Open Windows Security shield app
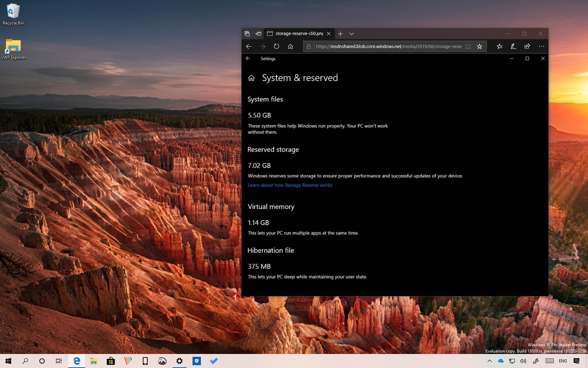 click(196, 361)
